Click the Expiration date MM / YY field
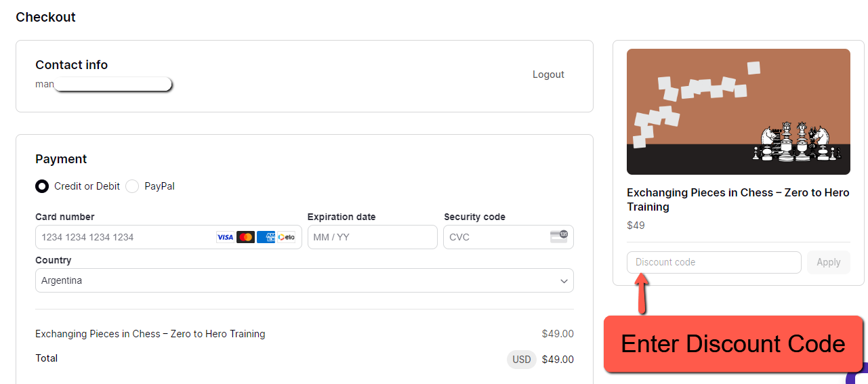Screen dimensions: 868x384 [x=372, y=237]
